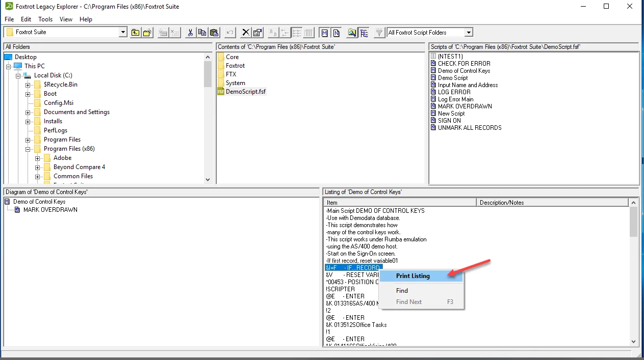Screen dimensions: 644x360
Task: Open the All Foxtrot Script Folders dropdown
Action: 469,33
